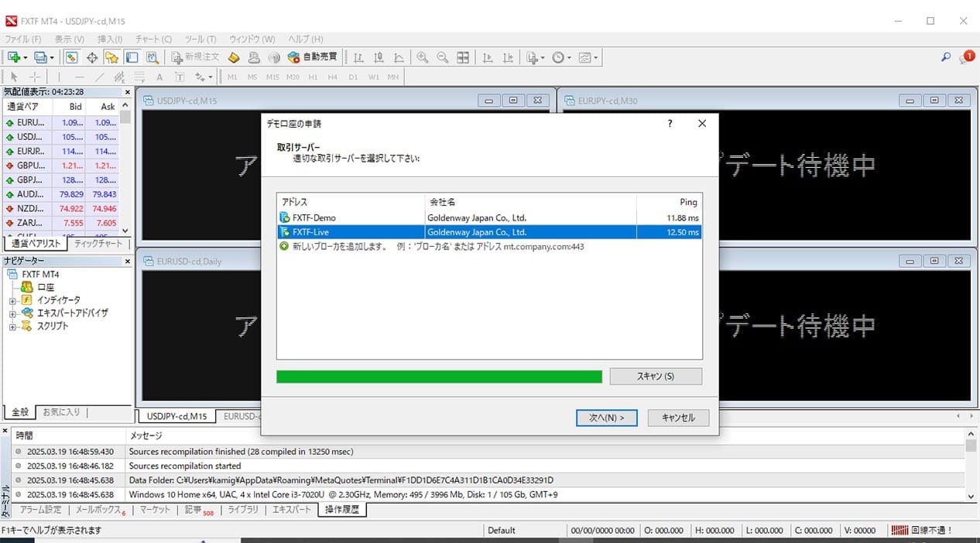Image resolution: width=980 pixels, height=543 pixels.
Task: Open the ヘルプ (H) menu
Action: coord(305,39)
